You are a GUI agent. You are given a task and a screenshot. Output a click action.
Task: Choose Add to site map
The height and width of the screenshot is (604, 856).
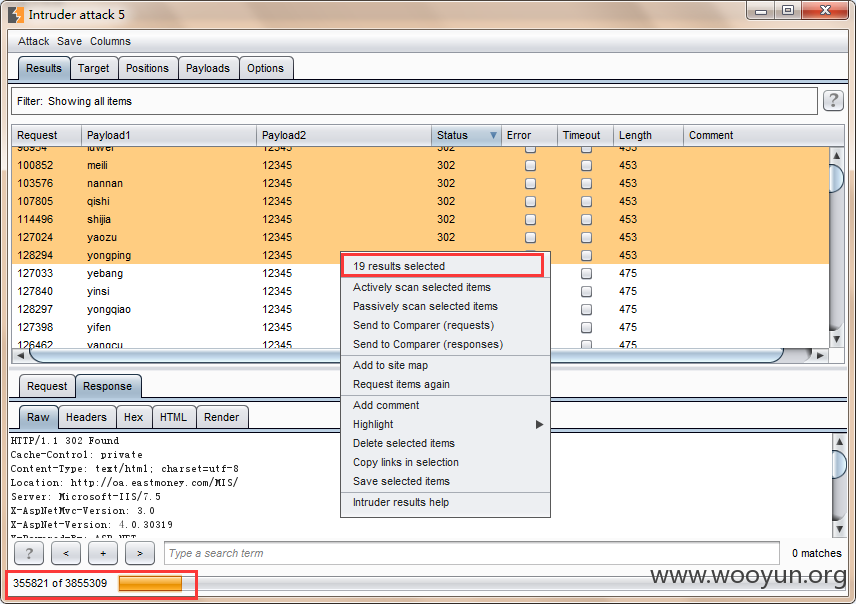tap(445, 365)
